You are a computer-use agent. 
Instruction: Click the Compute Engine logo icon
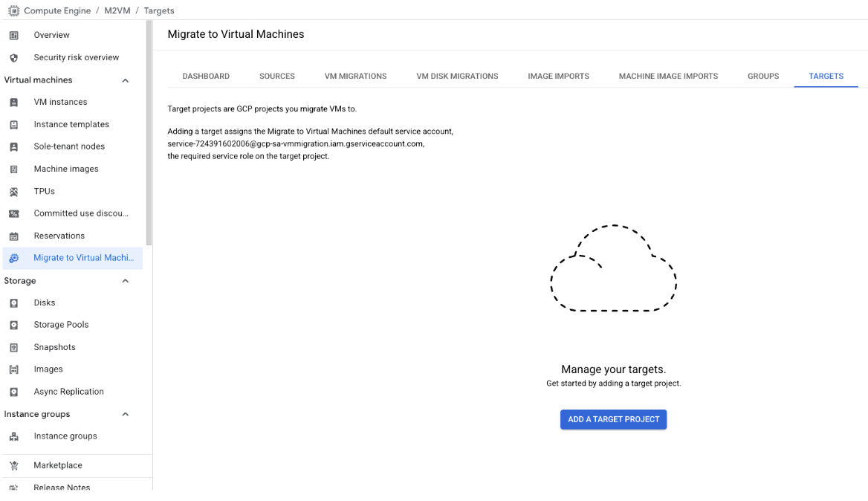[x=13, y=10]
